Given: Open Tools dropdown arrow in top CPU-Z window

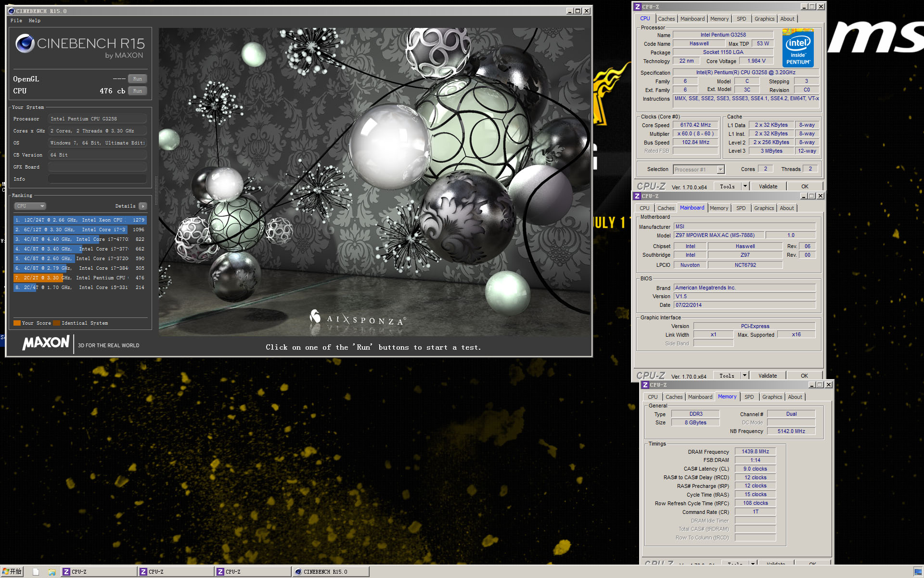Looking at the screenshot, I should pos(745,186).
